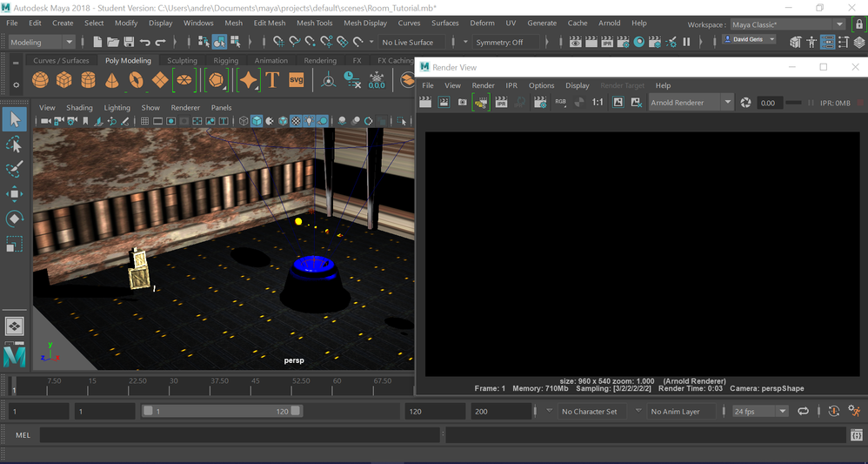The height and width of the screenshot is (464, 868).
Task: Click the polygon Type T tool
Action: click(x=272, y=80)
